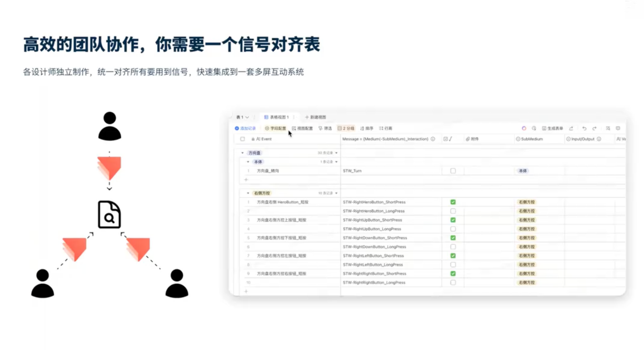The width and height of the screenshot is (644, 350).
Task: Click the colorful AI circle icon
Action: tap(524, 128)
